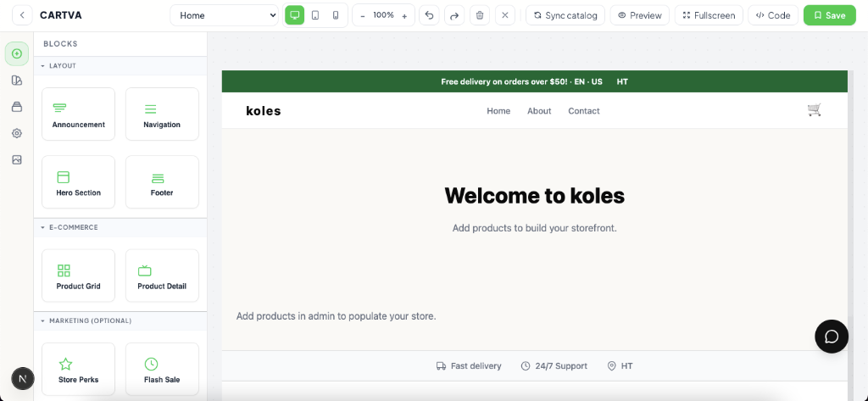Enter Fullscreen mode
This screenshot has height=401, width=868.
(709, 15)
